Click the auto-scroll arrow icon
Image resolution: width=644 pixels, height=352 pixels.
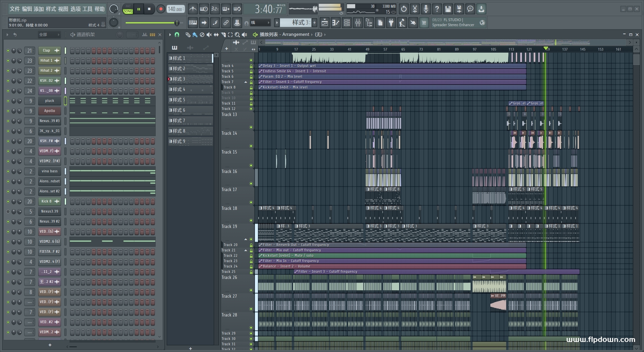(x=204, y=23)
